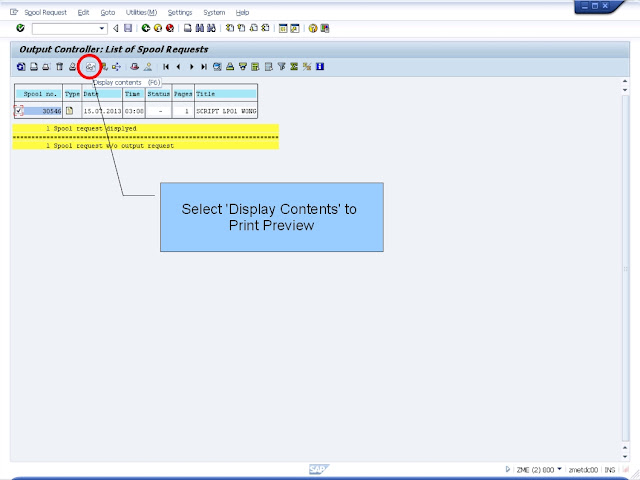The width and height of the screenshot is (640, 480).
Task: Click the Delete trash can icon
Action: pyautogui.click(x=60, y=67)
